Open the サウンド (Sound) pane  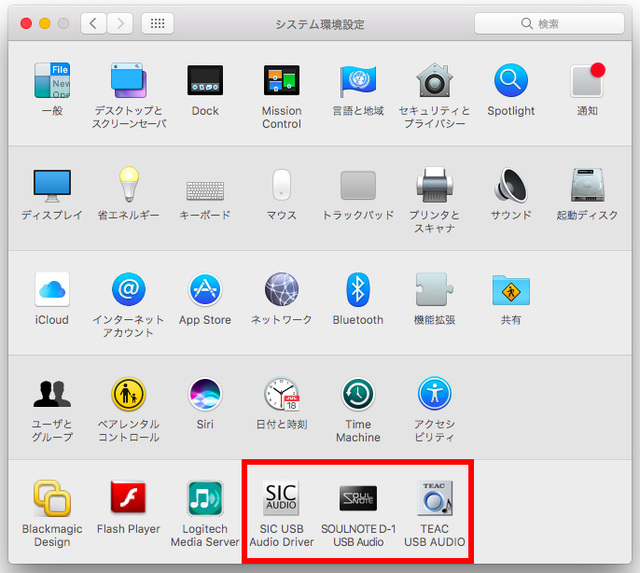click(511, 186)
